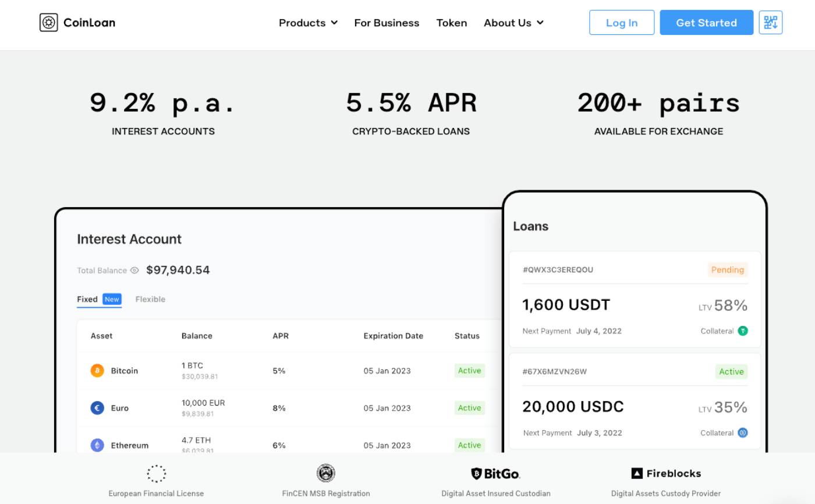Click the Balance column header
The width and height of the screenshot is (815, 504).
pos(197,336)
